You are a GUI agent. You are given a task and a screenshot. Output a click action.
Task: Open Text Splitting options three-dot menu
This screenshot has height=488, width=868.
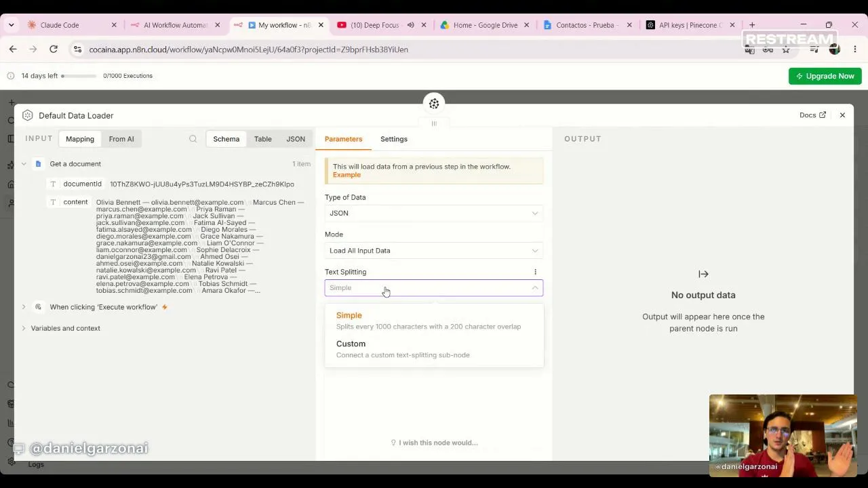(x=535, y=272)
